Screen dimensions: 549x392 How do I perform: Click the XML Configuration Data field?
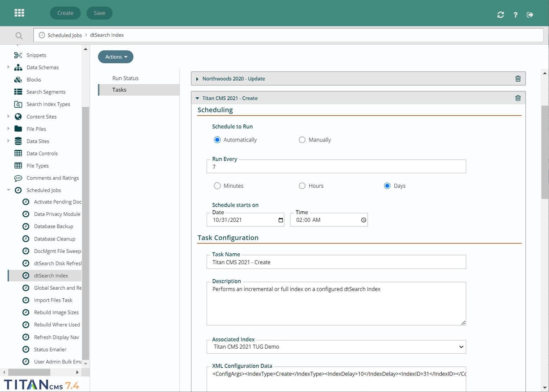tap(336, 379)
